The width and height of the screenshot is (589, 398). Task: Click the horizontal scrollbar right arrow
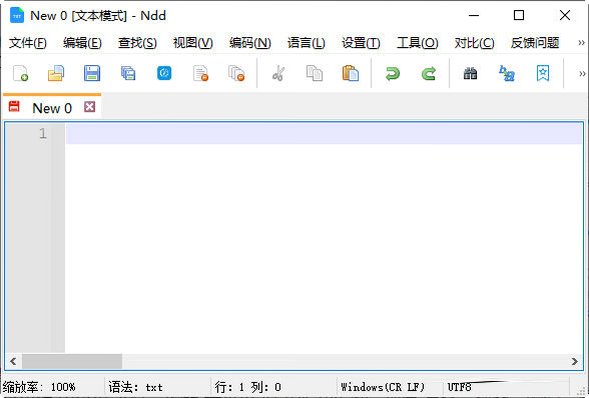click(x=575, y=361)
